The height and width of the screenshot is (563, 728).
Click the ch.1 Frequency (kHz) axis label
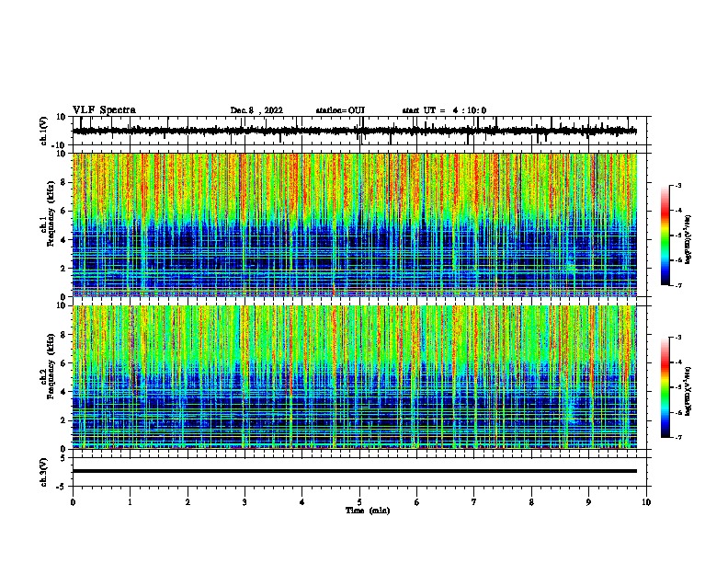48,214
